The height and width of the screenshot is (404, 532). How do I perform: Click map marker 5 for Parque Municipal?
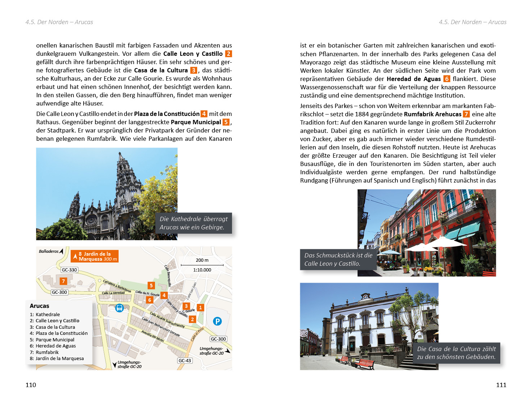coord(151,286)
